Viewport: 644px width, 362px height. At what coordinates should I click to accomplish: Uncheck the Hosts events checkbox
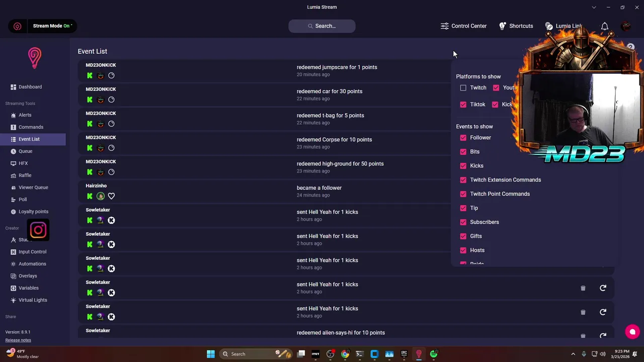(x=463, y=250)
